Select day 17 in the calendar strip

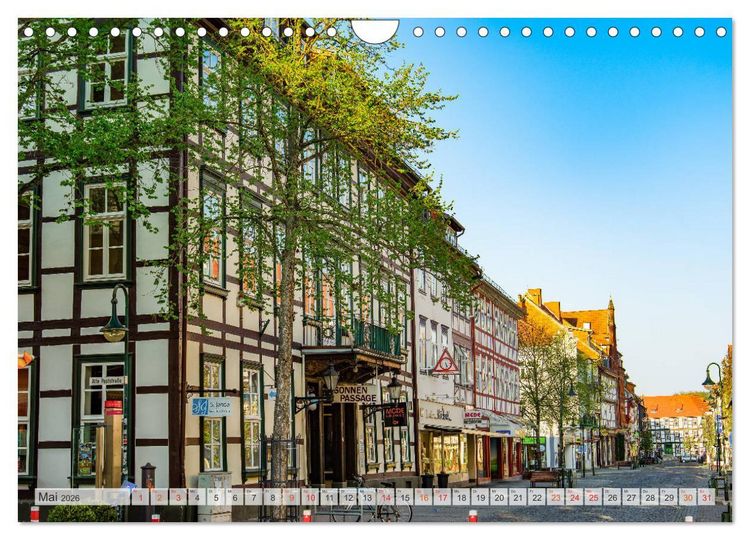tap(442, 497)
